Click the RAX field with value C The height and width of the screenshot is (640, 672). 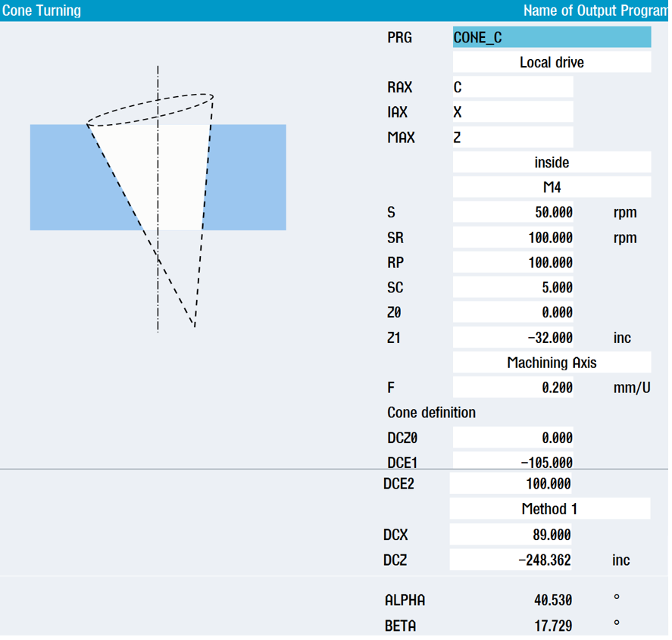click(513, 87)
